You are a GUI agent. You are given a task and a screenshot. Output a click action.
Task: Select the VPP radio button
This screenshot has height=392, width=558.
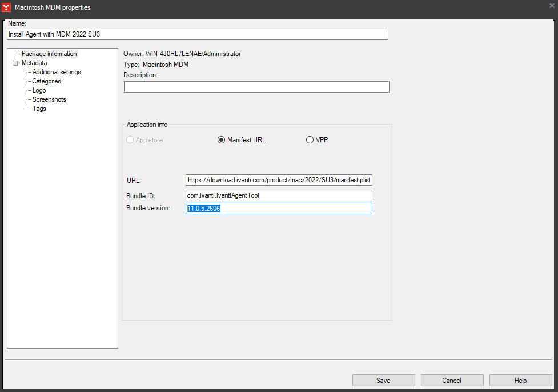[x=309, y=139]
